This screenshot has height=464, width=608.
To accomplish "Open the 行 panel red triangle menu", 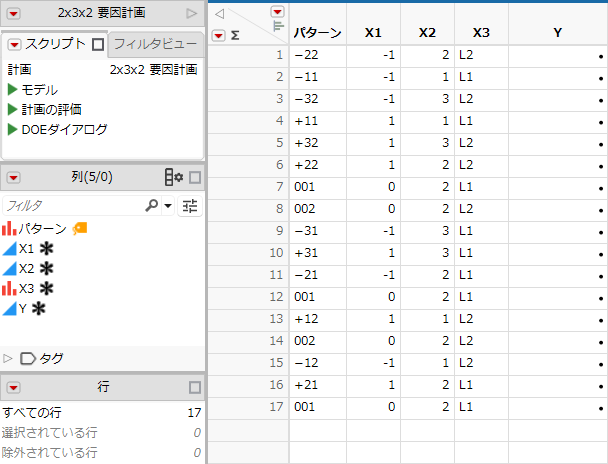I will click(x=14, y=387).
